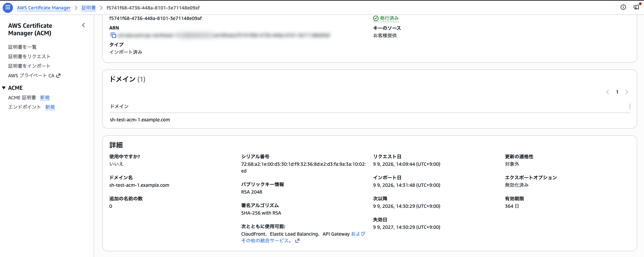Click external link icon beside AWS プライベート CA
This screenshot has height=257, width=644.
(58, 76)
